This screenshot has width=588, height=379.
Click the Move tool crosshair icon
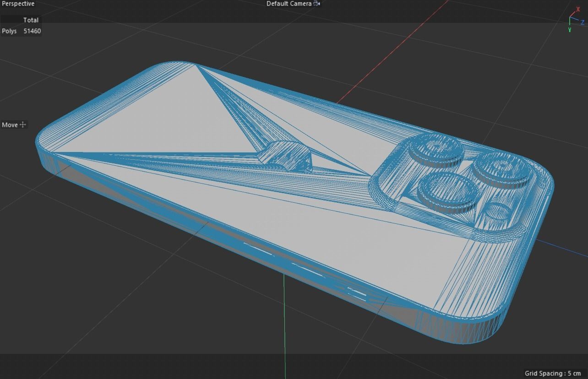coord(23,125)
